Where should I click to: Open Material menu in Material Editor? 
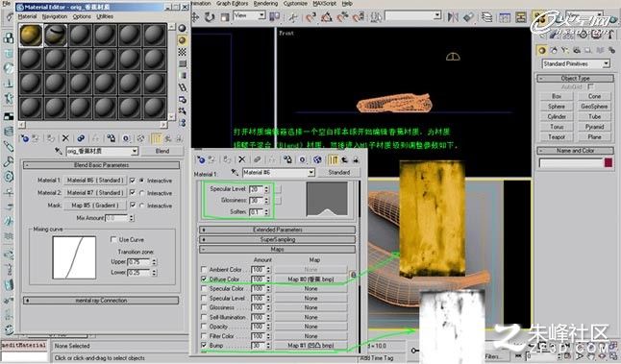tap(27, 16)
